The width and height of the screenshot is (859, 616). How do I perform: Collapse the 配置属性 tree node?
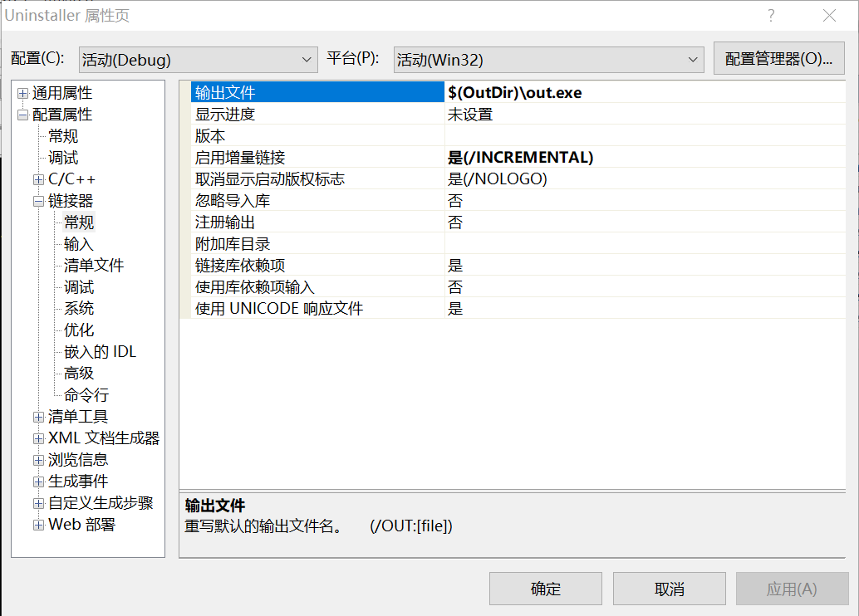22,115
